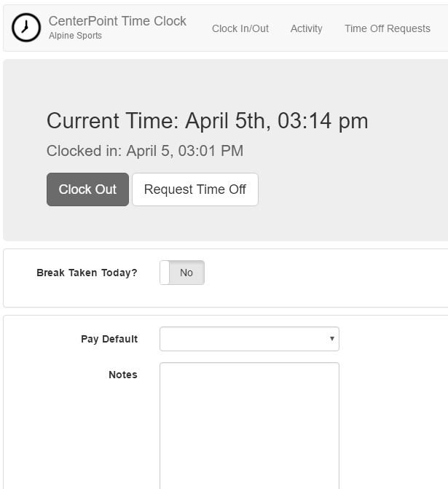Open Time Off Requests in navbar
The image size is (448, 489).
pyautogui.click(x=388, y=28)
